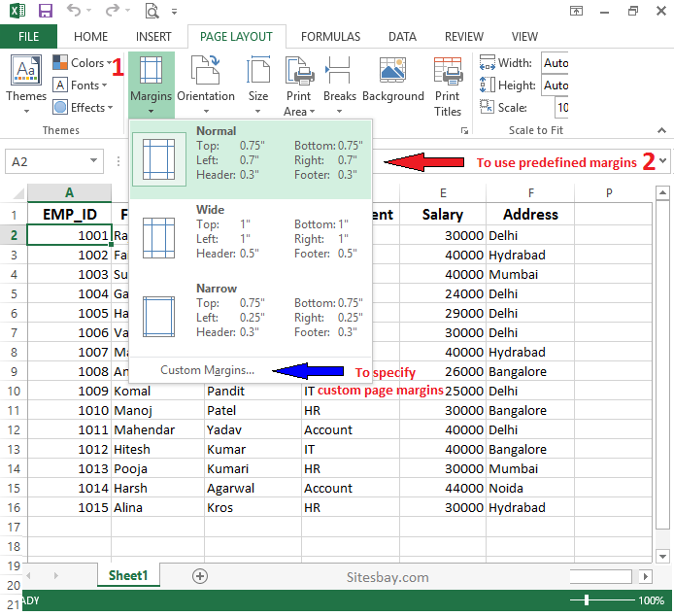Select row 10 header
The width and height of the screenshot is (674, 616).
click(14, 391)
